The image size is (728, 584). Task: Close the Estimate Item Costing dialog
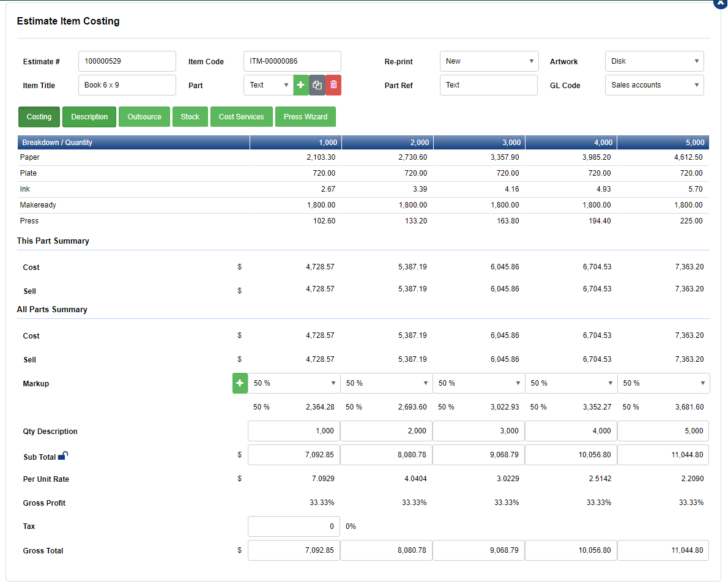(x=719, y=4)
